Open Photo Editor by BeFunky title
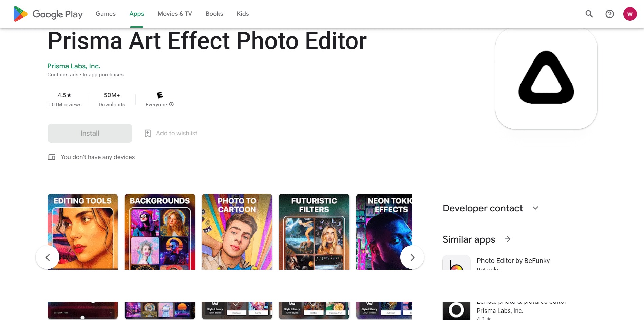The image size is (644, 320). tap(513, 261)
